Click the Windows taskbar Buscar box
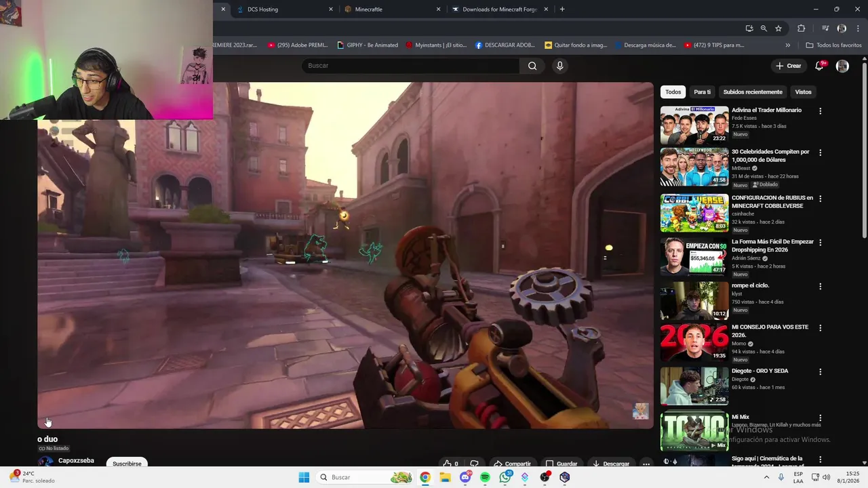This screenshot has height=488, width=868. pos(366,477)
